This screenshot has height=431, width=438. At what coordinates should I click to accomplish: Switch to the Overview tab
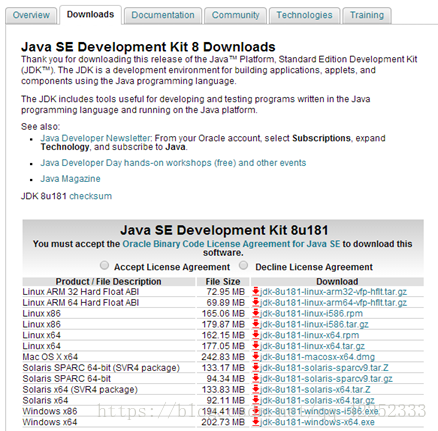(x=31, y=15)
